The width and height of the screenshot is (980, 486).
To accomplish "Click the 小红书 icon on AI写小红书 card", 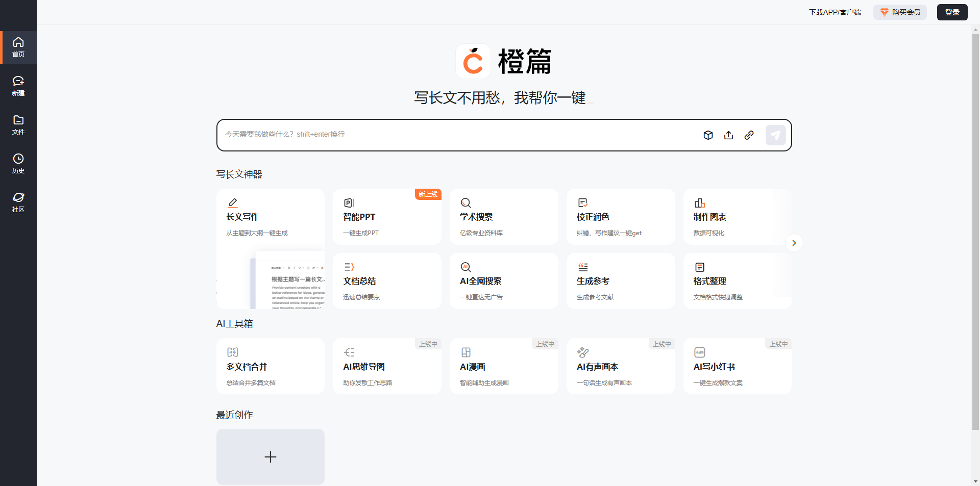I will [699, 352].
